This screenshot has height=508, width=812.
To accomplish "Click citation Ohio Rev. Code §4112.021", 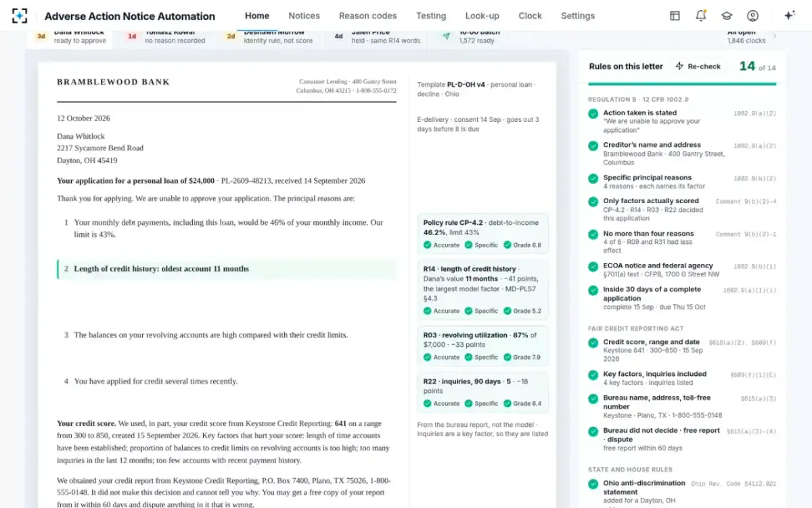I will click(x=734, y=484).
